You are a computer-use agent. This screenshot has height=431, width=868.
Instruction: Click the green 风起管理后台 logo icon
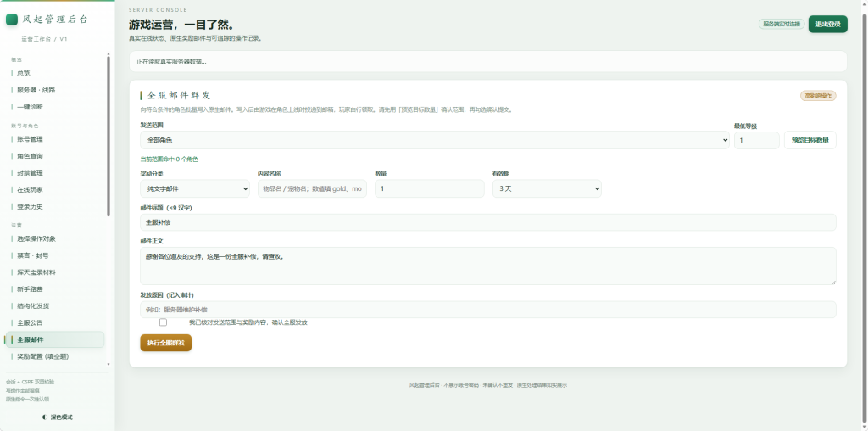coord(12,20)
